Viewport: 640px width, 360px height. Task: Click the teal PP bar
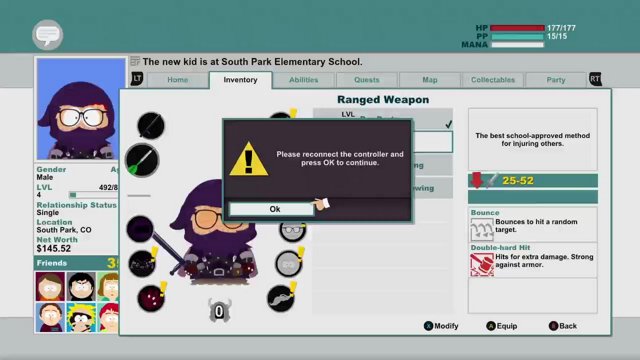pos(517,36)
